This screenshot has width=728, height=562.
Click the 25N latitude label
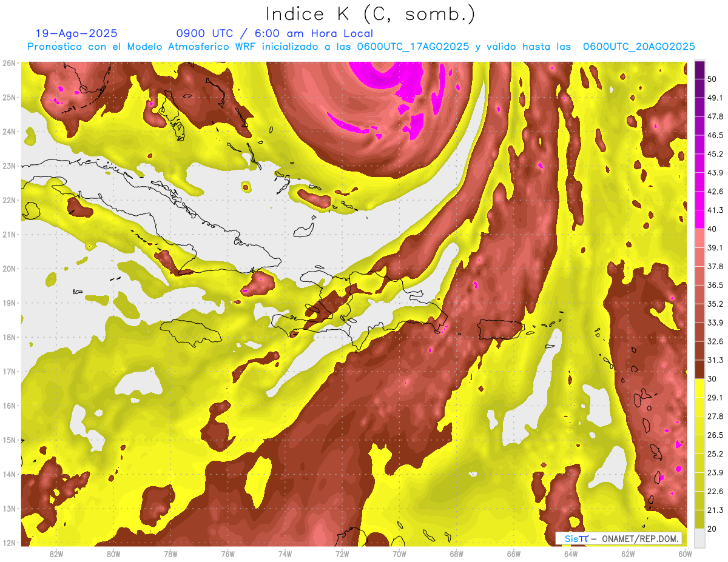[x=9, y=97]
